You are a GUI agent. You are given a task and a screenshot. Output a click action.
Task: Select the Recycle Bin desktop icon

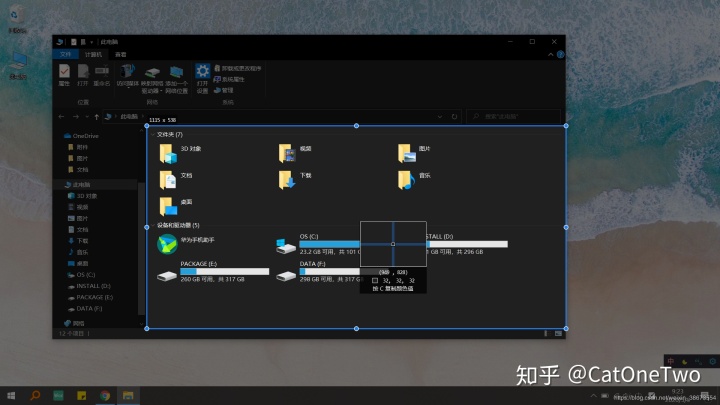tap(17, 20)
